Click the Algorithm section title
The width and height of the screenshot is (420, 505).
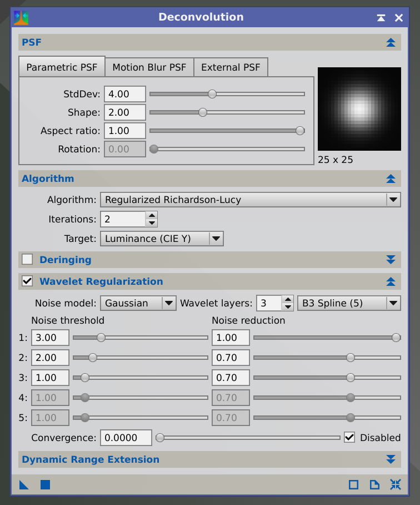(48, 179)
